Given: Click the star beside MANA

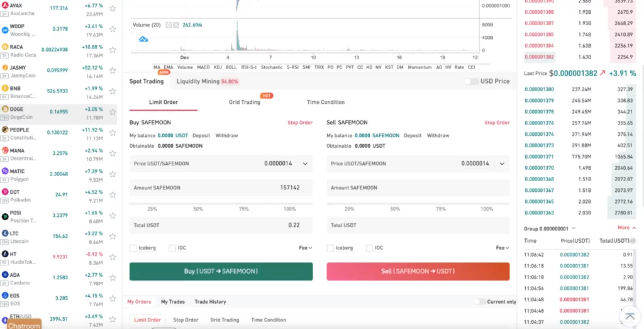Looking at the screenshot, I should click(113, 153).
